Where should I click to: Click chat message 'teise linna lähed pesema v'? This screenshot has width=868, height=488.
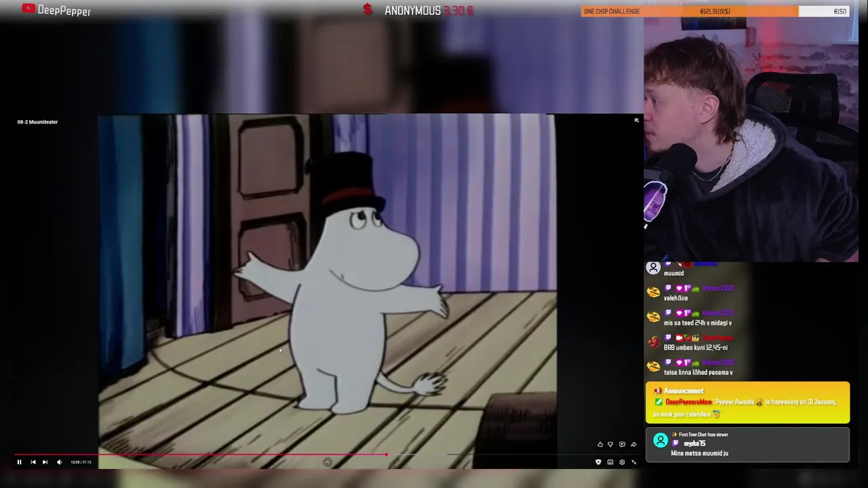coord(698,373)
